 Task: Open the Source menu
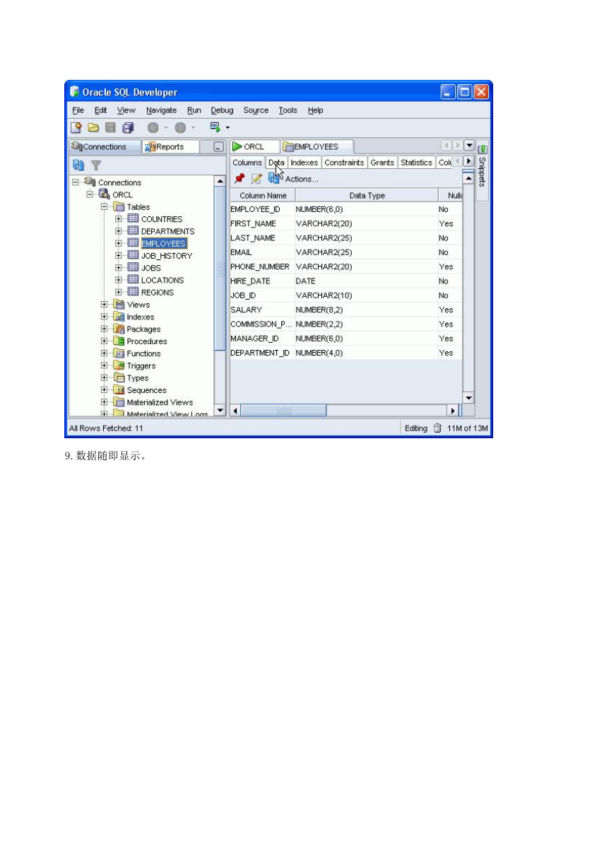click(x=256, y=110)
